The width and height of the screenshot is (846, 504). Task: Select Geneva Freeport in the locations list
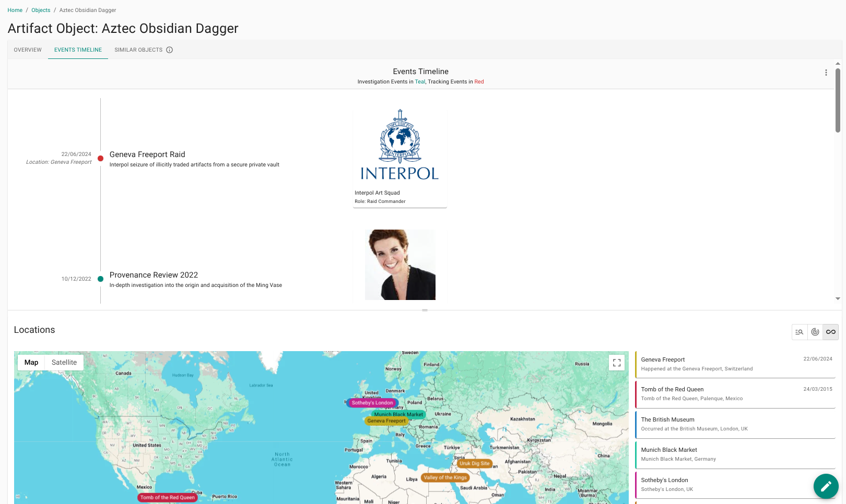(x=735, y=364)
